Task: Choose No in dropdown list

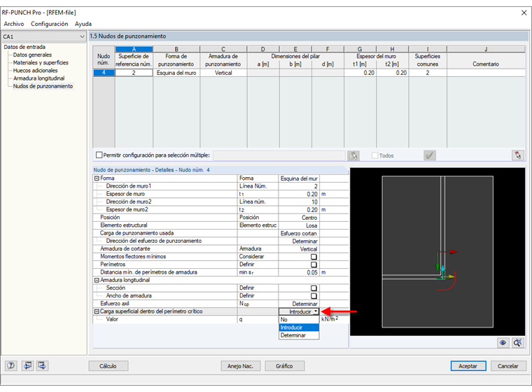Action: tap(299, 320)
